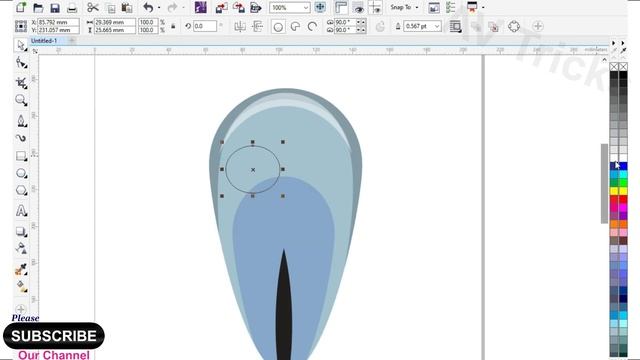Open the undo history dropdown arrow
Image resolution: width=640 pixels, height=360 pixels.
click(x=159, y=8)
